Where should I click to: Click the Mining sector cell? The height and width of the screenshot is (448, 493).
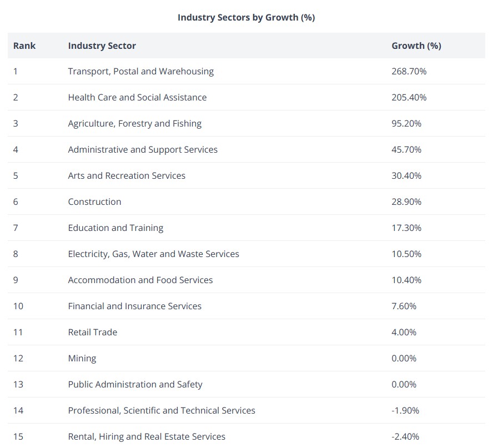pyautogui.click(x=82, y=358)
